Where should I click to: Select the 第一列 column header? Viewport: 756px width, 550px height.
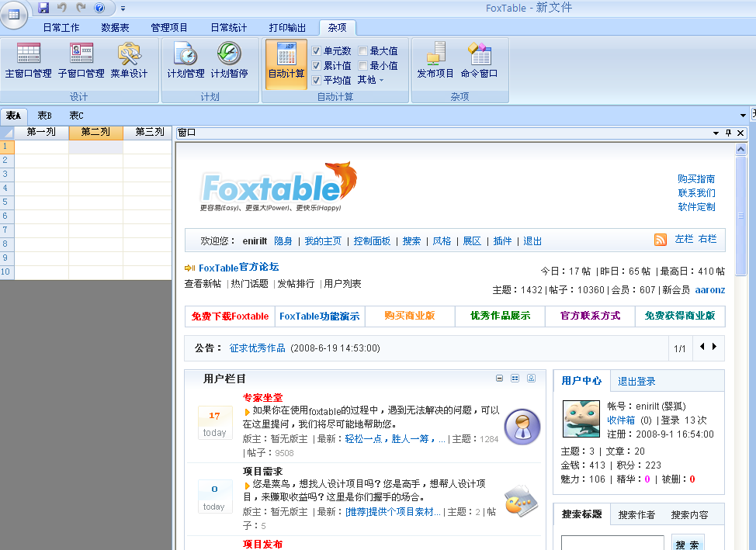(41, 132)
